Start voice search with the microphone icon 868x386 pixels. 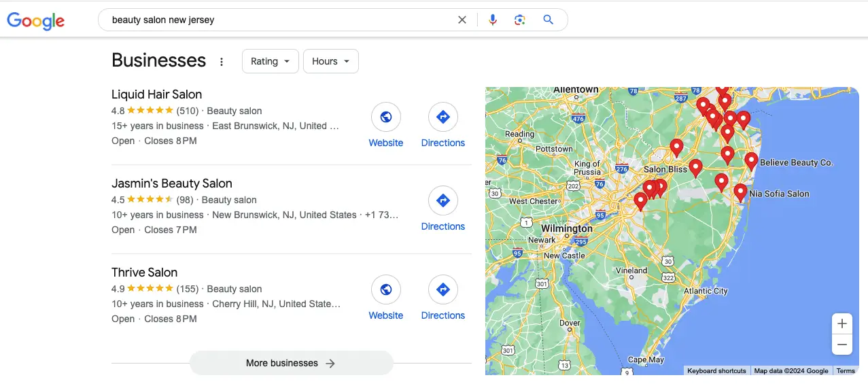[493, 20]
